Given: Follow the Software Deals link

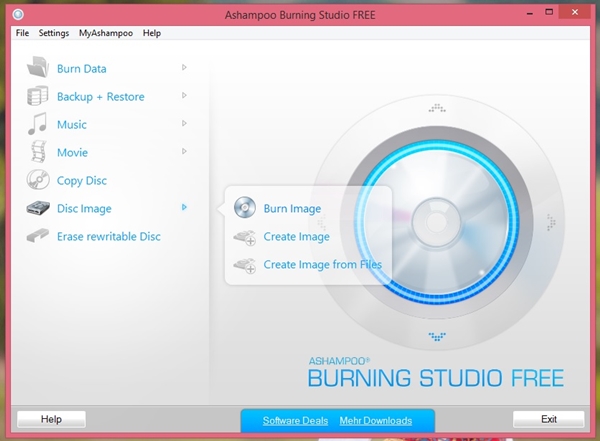Looking at the screenshot, I should point(296,420).
